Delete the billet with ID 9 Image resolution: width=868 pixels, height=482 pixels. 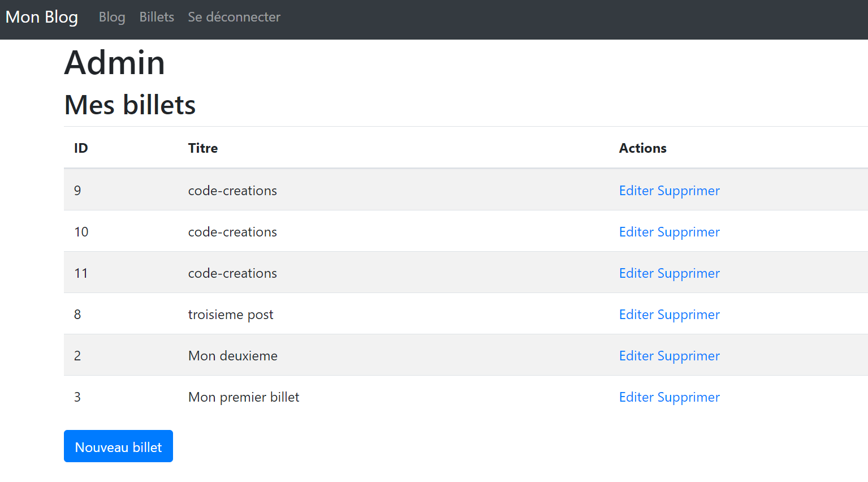click(688, 191)
